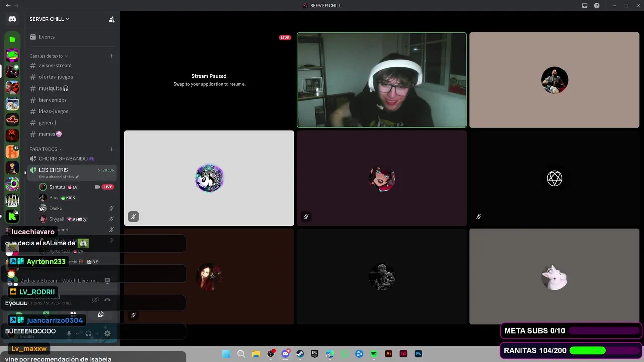The width and height of the screenshot is (644, 362).
Task: Open Spotify from taskbar
Action: click(x=374, y=354)
